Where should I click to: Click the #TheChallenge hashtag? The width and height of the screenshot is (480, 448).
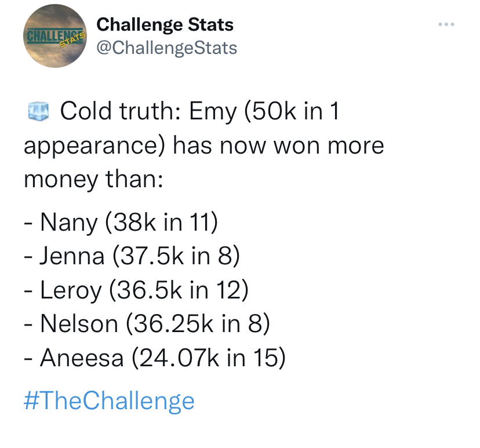pos(109,401)
